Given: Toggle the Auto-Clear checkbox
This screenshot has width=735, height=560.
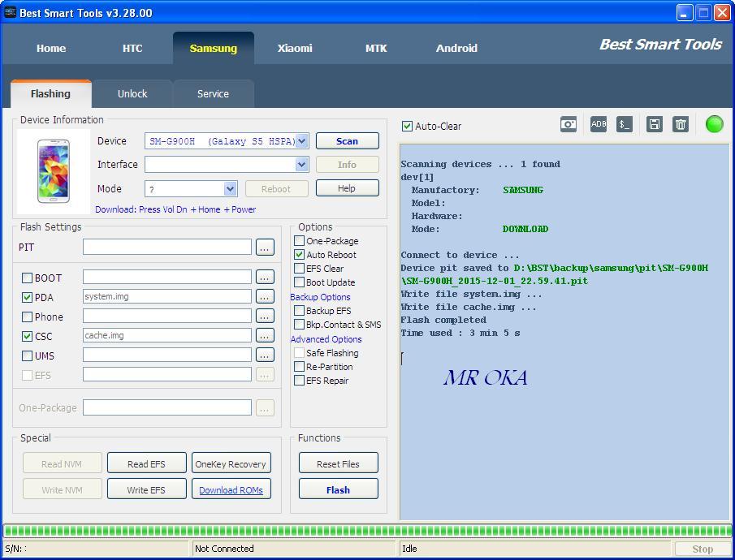Looking at the screenshot, I should (x=407, y=126).
